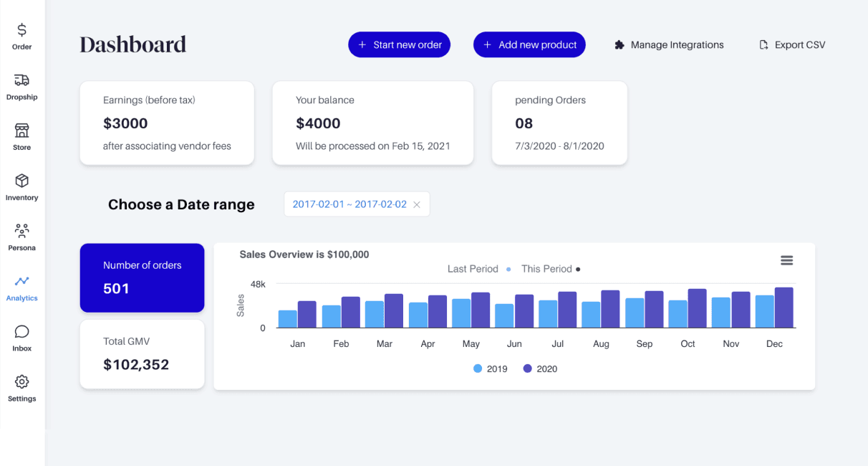Viewport: 868px width, 466px height.
Task: Click 'Will be processed on Feb 15, 2021'
Action: [373, 146]
